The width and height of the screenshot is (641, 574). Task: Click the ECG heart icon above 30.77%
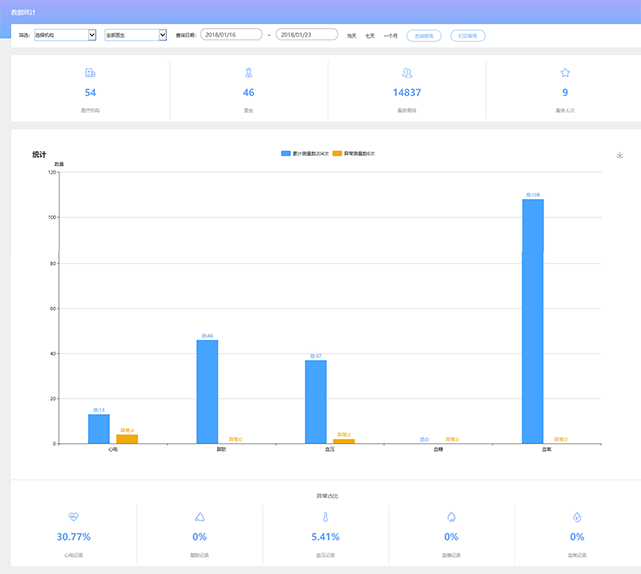coord(74,517)
